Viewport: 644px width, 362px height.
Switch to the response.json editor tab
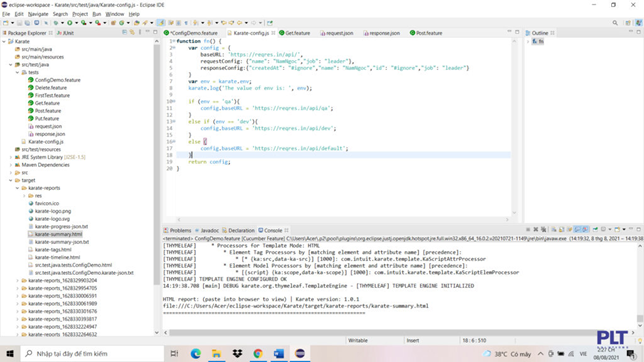382,33
